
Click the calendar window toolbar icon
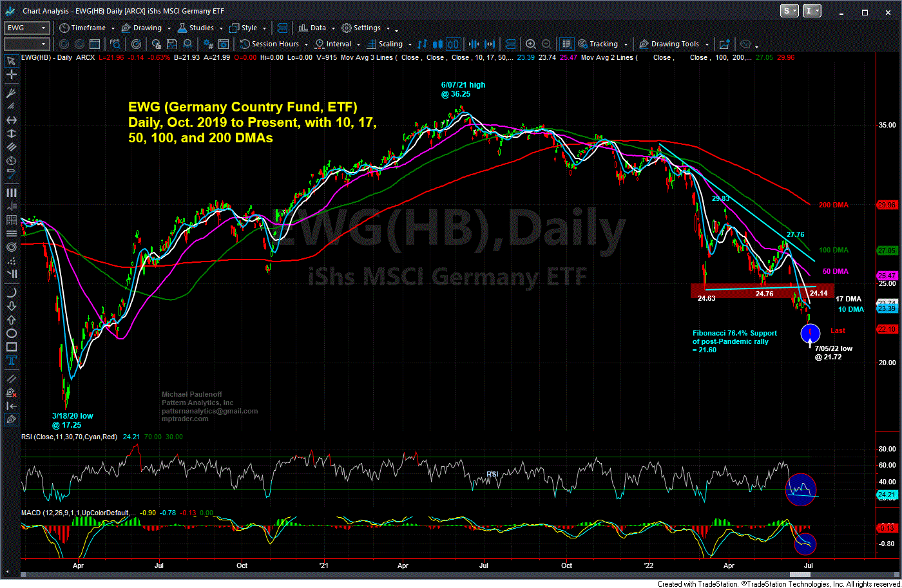tap(94, 44)
